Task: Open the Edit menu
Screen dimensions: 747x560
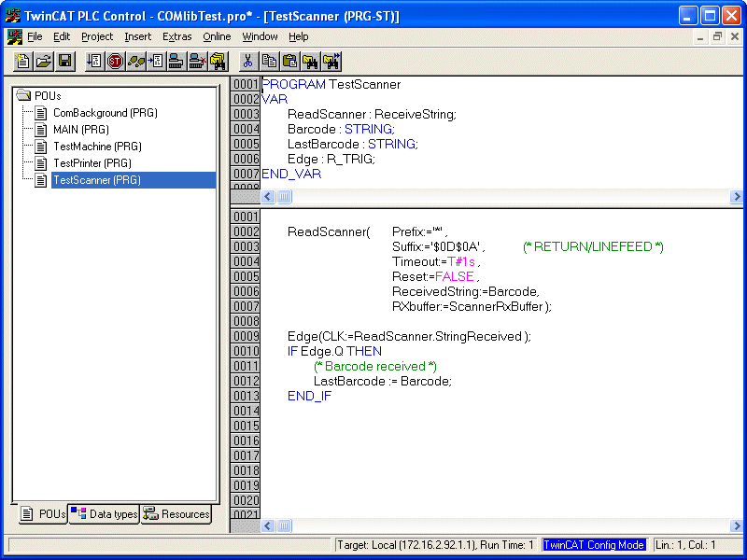Action: click(x=62, y=36)
